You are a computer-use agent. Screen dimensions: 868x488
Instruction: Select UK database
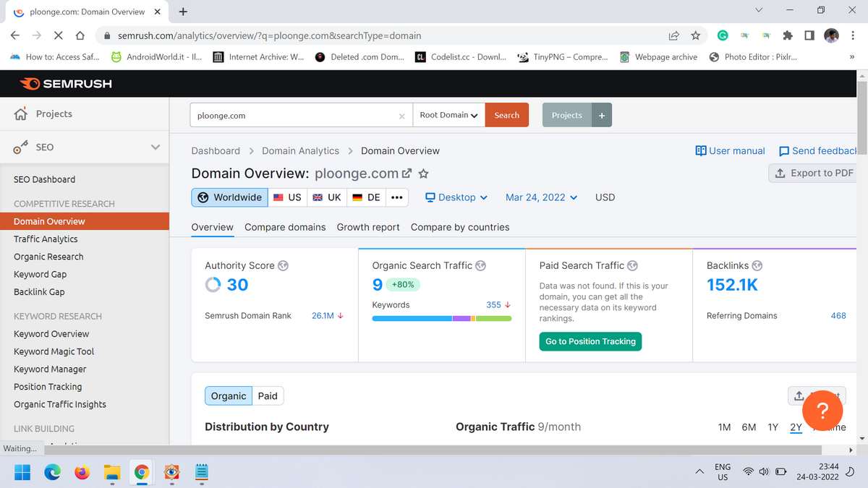click(326, 197)
